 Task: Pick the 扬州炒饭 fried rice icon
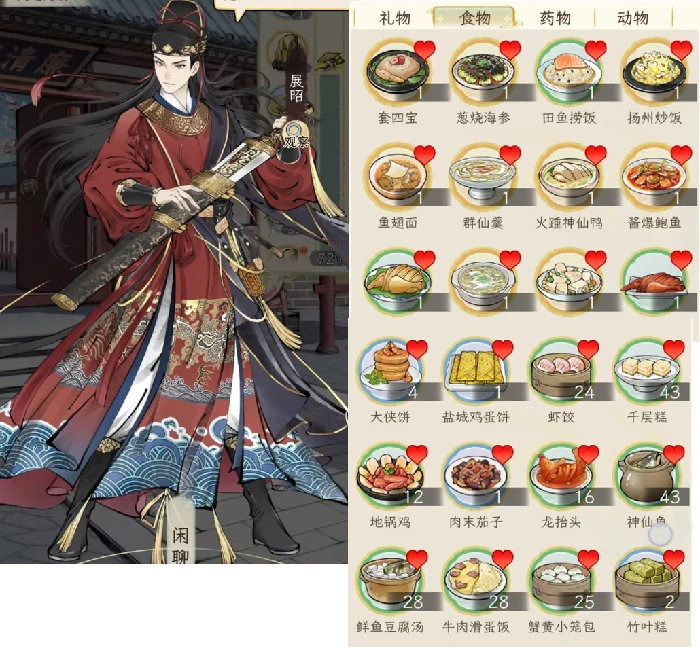(655, 71)
